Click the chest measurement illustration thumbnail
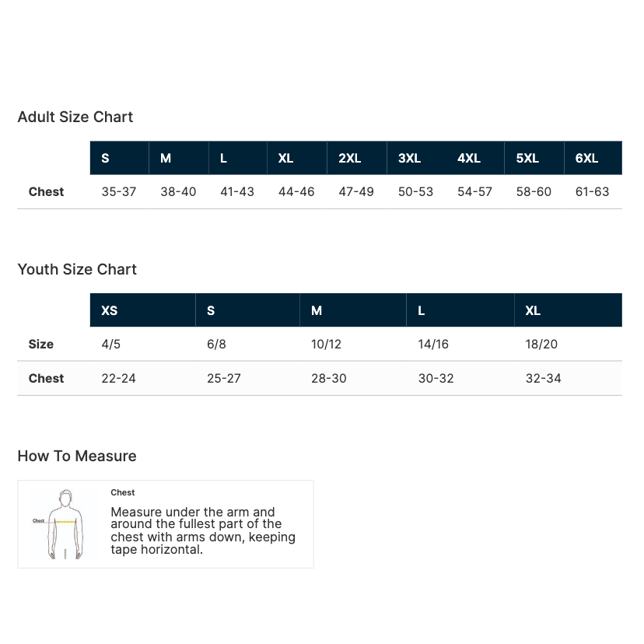644x644 pixels. 62,523
